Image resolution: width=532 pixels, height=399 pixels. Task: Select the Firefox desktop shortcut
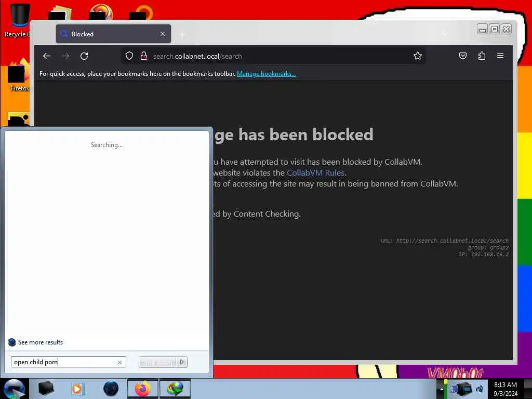click(19, 76)
